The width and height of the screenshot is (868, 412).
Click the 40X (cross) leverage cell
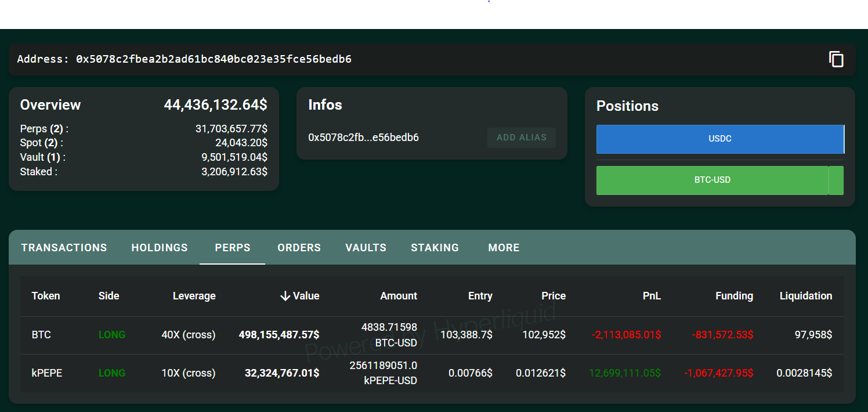[189, 335]
